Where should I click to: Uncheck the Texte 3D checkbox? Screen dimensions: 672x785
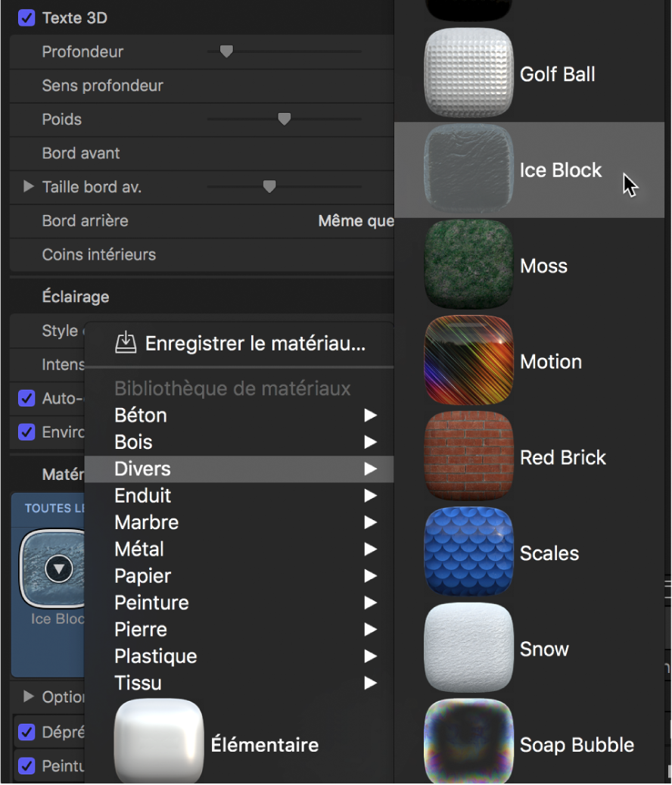pos(27,17)
